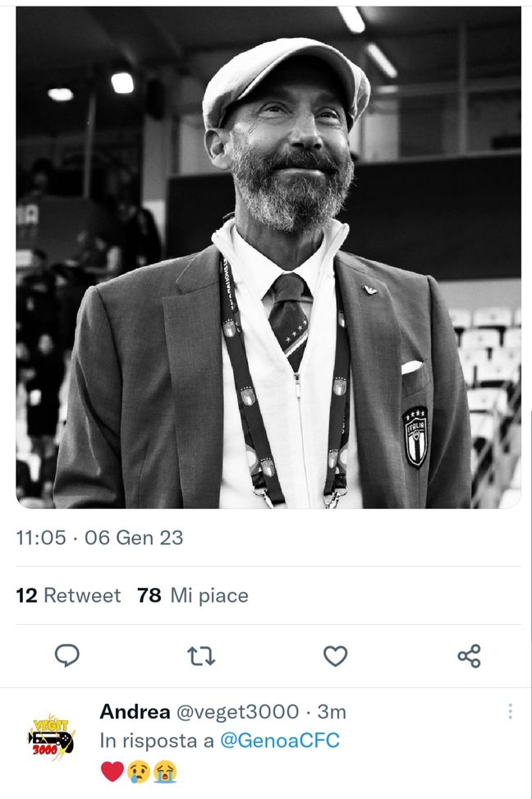Open the black-and-white photo of Vialli fullscreen
This screenshot has width=532, height=799.
coord(266,263)
